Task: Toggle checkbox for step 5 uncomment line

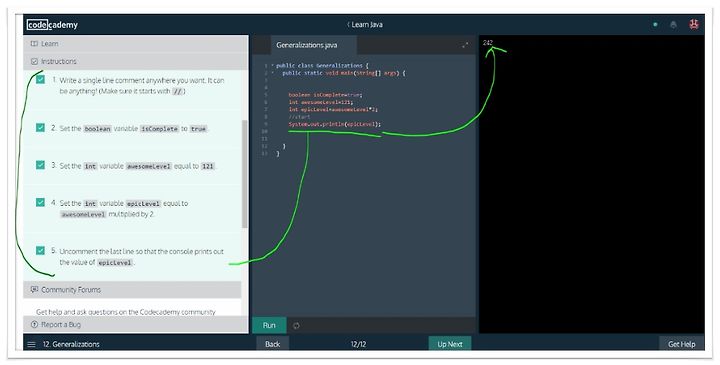Action: pyautogui.click(x=40, y=251)
